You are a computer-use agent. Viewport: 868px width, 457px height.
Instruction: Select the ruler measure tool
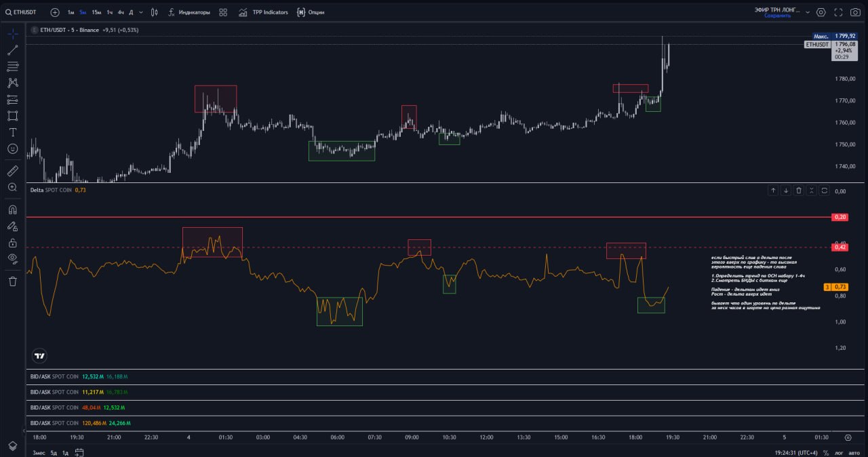click(x=12, y=171)
